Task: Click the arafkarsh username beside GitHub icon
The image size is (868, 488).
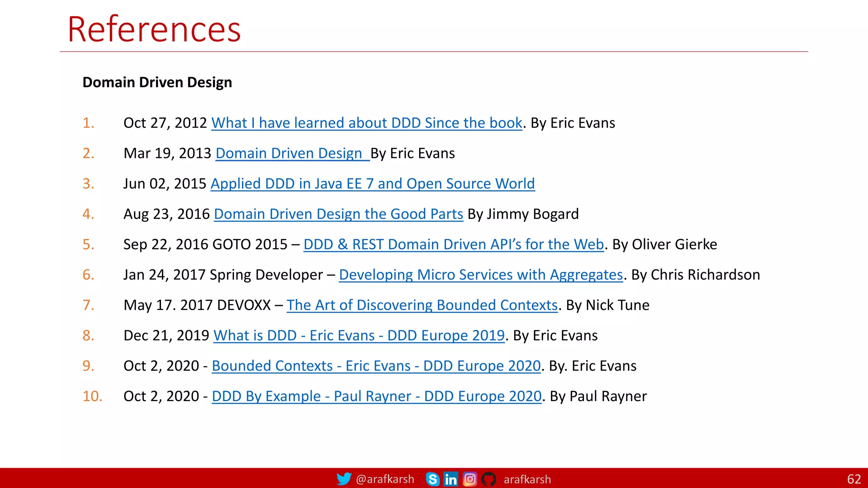Action: tap(527, 479)
